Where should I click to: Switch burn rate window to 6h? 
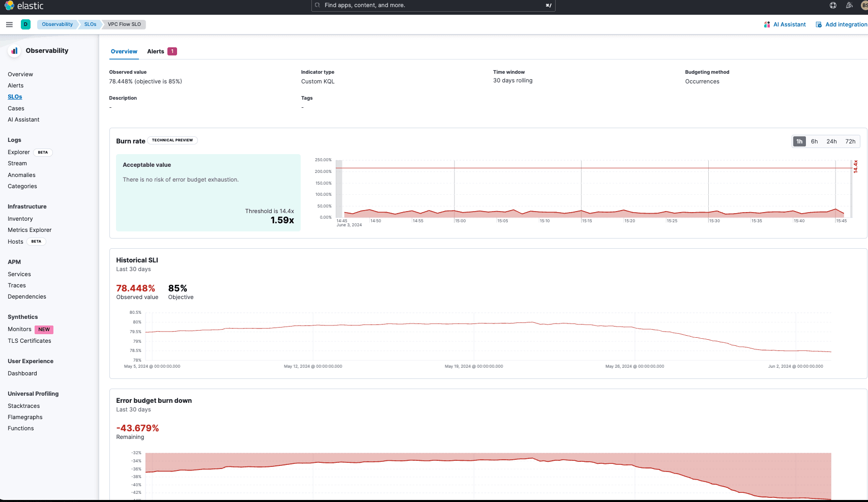click(x=815, y=141)
